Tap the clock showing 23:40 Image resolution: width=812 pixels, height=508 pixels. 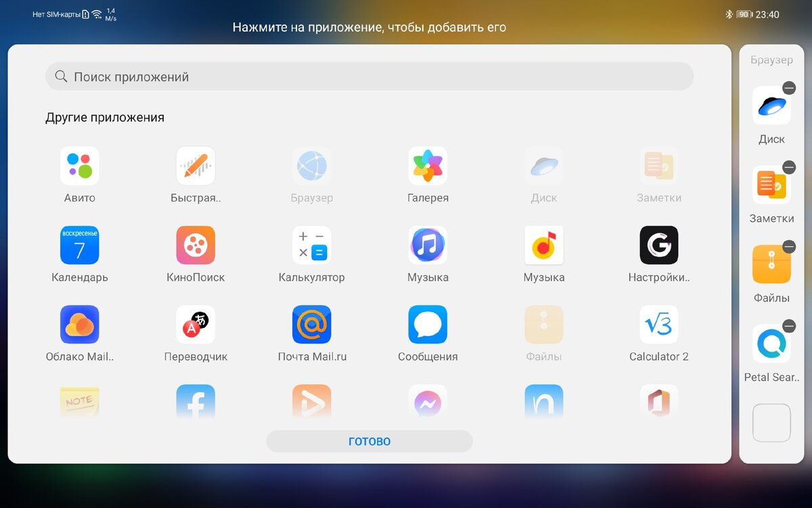(767, 14)
